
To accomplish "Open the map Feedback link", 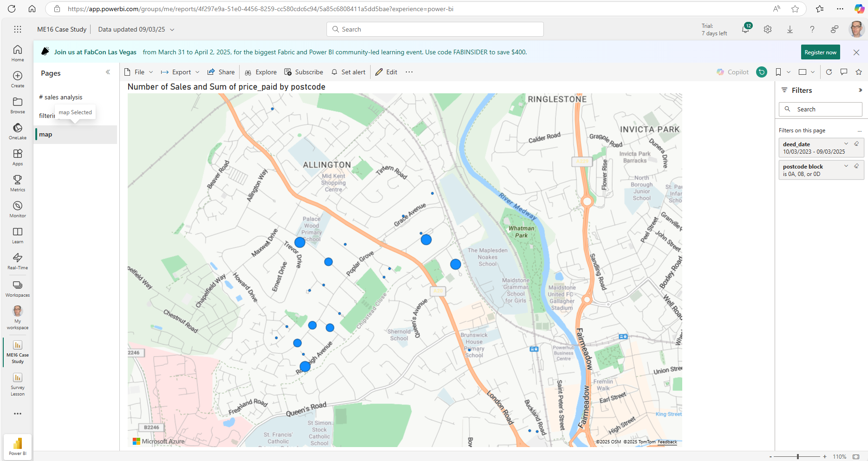I will tap(667, 442).
